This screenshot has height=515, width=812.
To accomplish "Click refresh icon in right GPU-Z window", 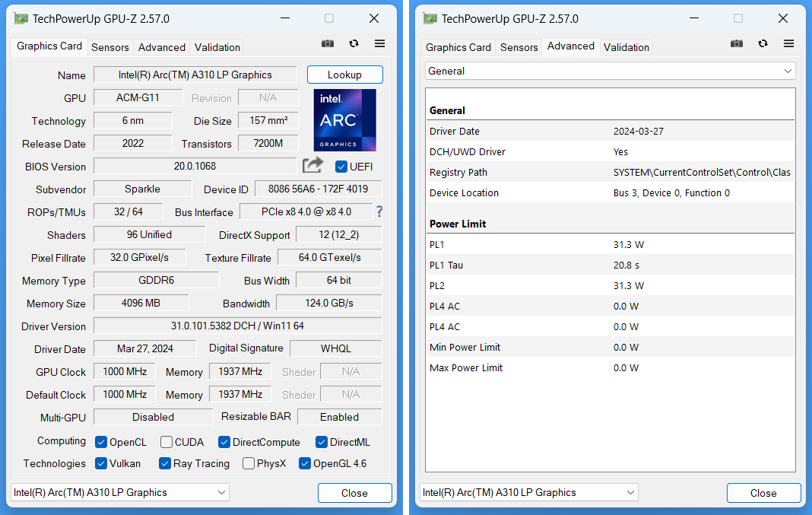I will click(x=763, y=43).
